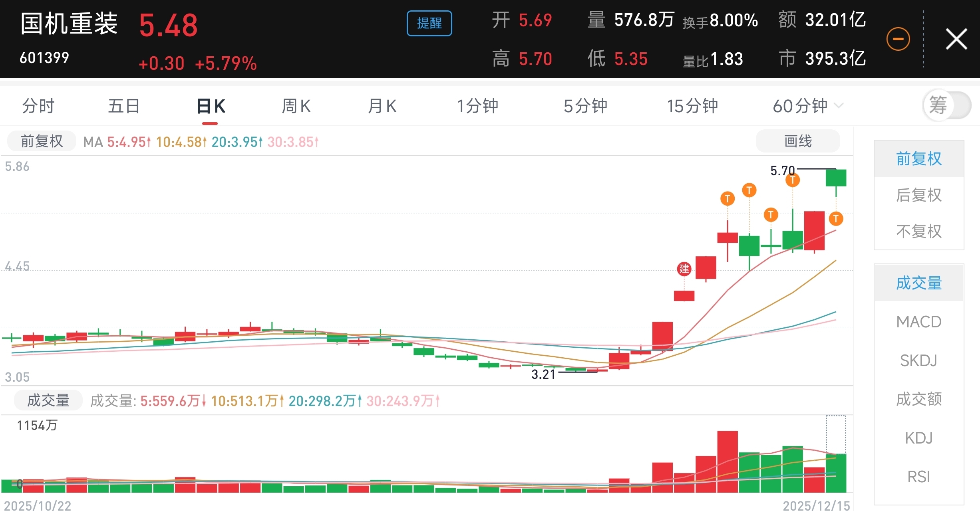The width and height of the screenshot is (980, 511).
Task: Open the 前复权 selector above the chart
Action: tap(42, 141)
